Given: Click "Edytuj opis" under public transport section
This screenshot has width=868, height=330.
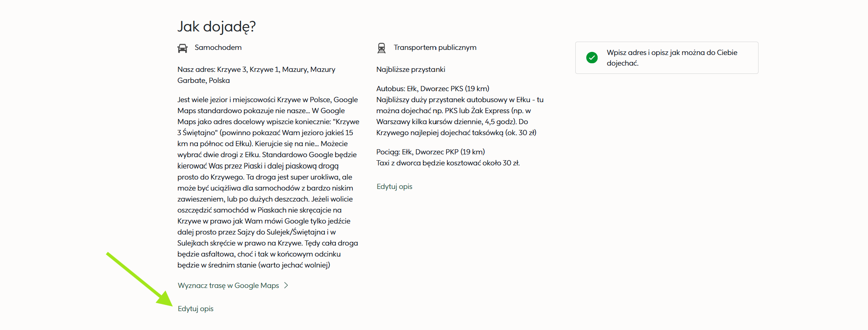Looking at the screenshot, I should point(394,187).
